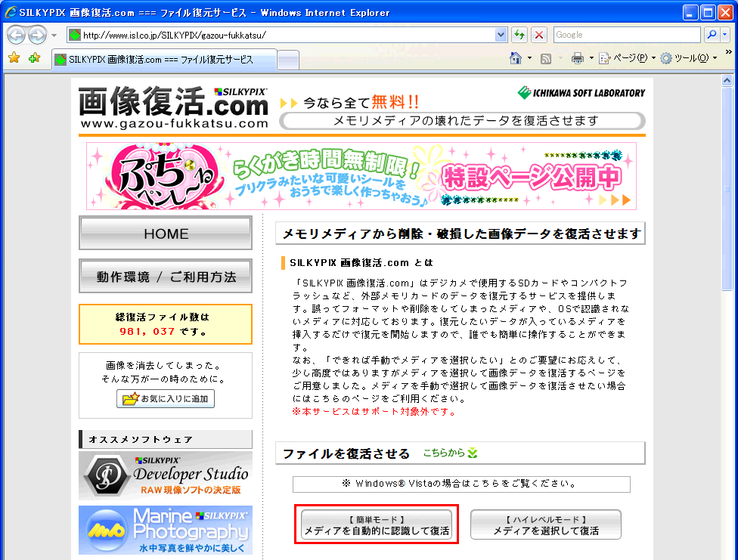738x560 pixels.
Task: Open the ページ(P) menu
Action: (627, 58)
